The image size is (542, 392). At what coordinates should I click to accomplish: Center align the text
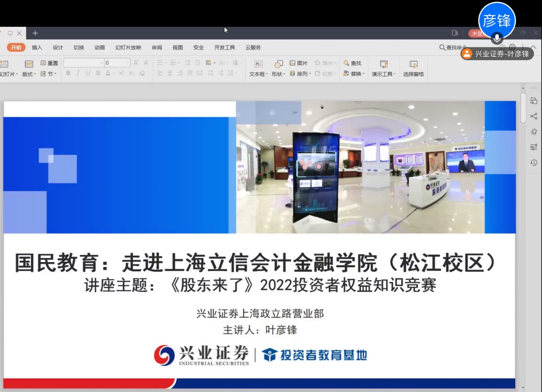(170, 73)
